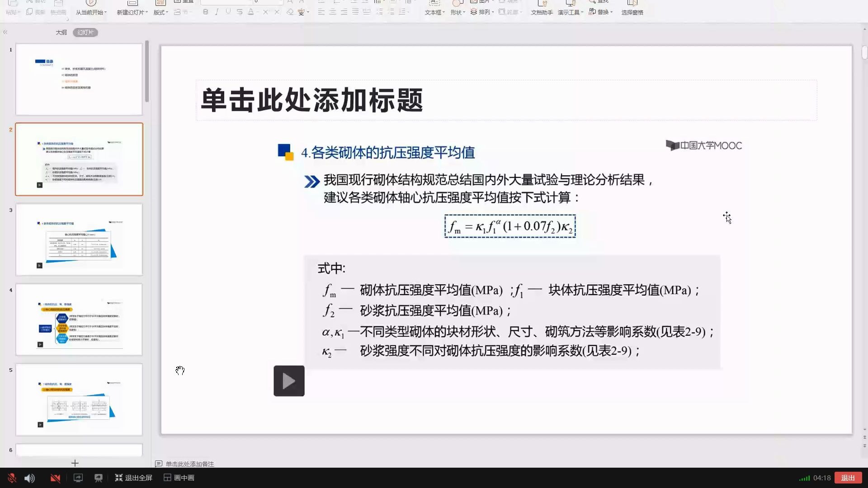Open 新建幻灯片 new slide dropdown
Image resolution: width=868 pixels, height=488 pixels.
132,12
